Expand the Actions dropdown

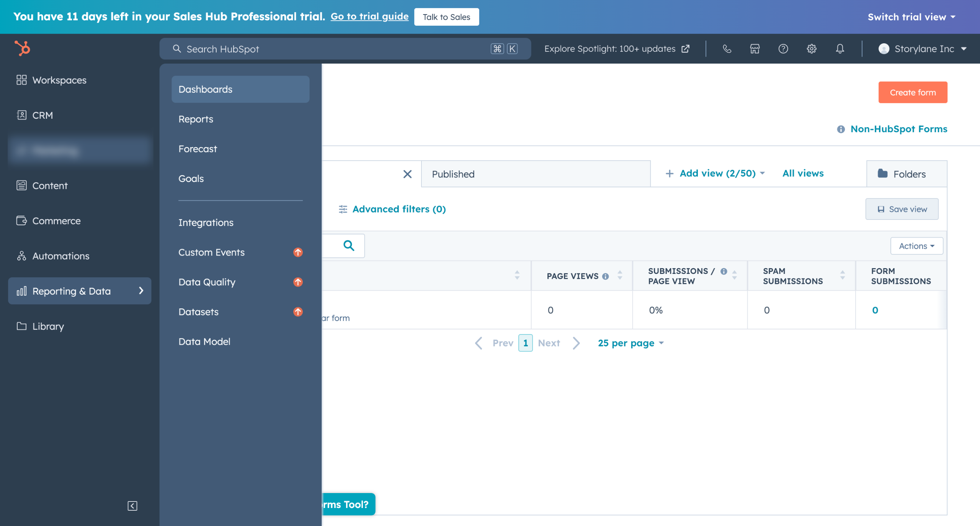pyautogui.click(x=916, y=246)
